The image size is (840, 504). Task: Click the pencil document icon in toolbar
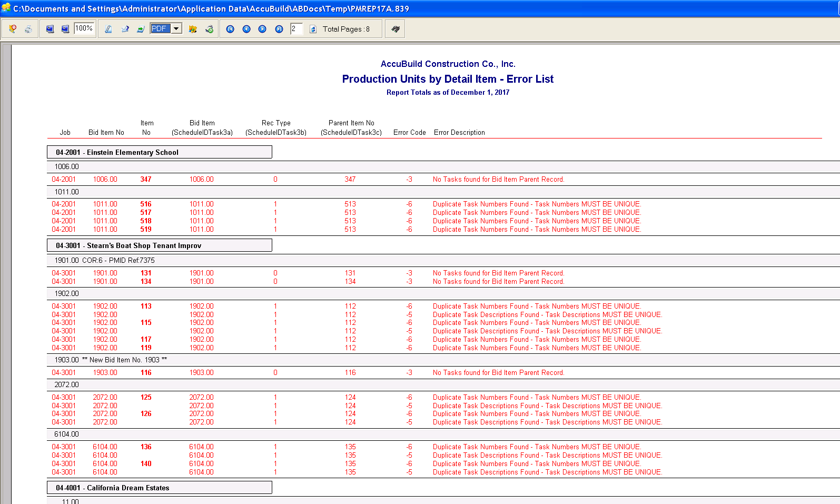[x=108, y=29]
